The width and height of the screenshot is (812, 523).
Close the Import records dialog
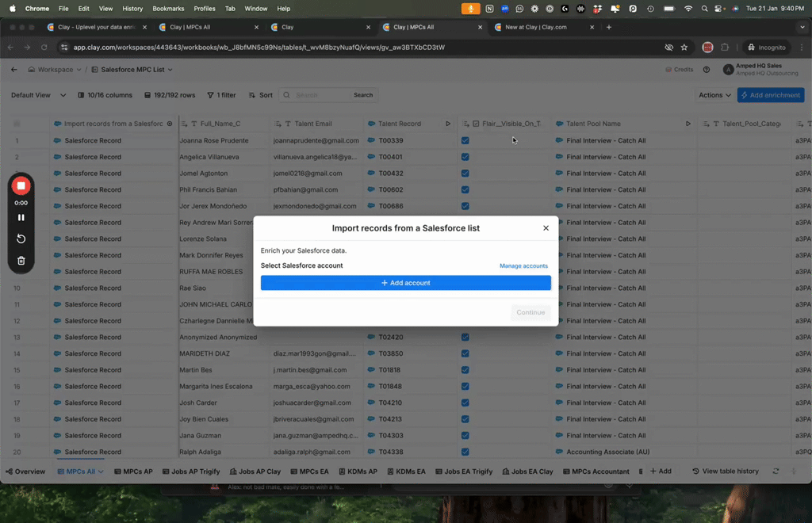(x=546, y=228)
